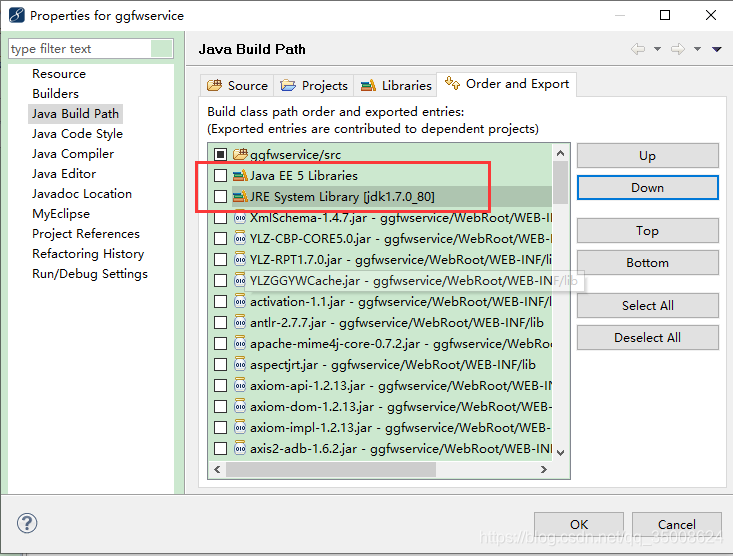Switch to the Libraries tab
733x556 pixels.
tap(395, 86)
